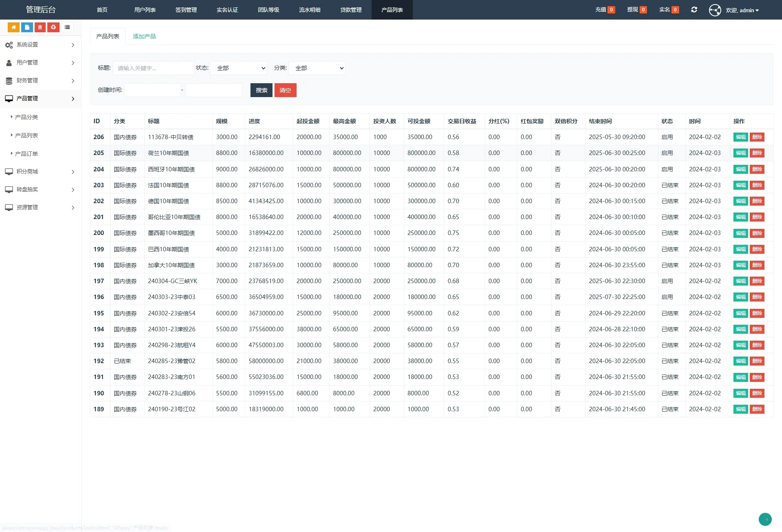Expand 系统设置 in the sidebar
The image size is (782, 532).
pos(40,45)
